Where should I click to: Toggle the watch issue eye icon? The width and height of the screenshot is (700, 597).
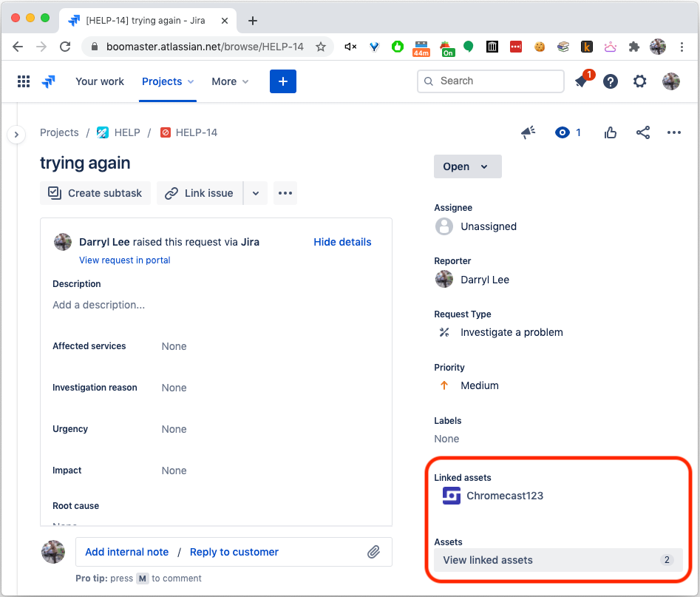tap(563, 132)
